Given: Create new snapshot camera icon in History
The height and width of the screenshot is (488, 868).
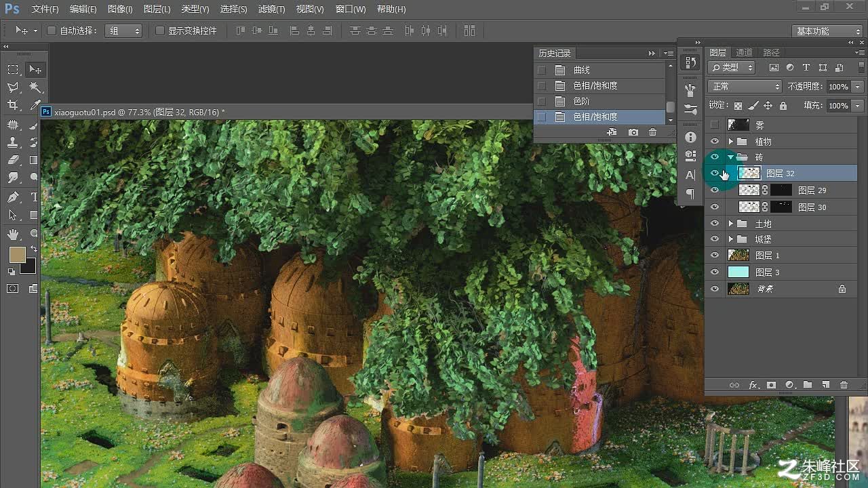Looking at the screenshot, I should click(x=633, y=133).
